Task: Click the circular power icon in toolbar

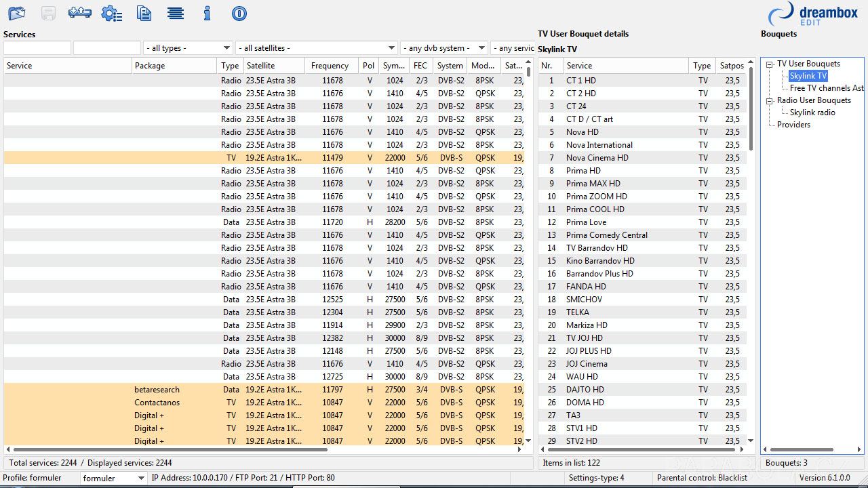Action: (x=239, y=13)
